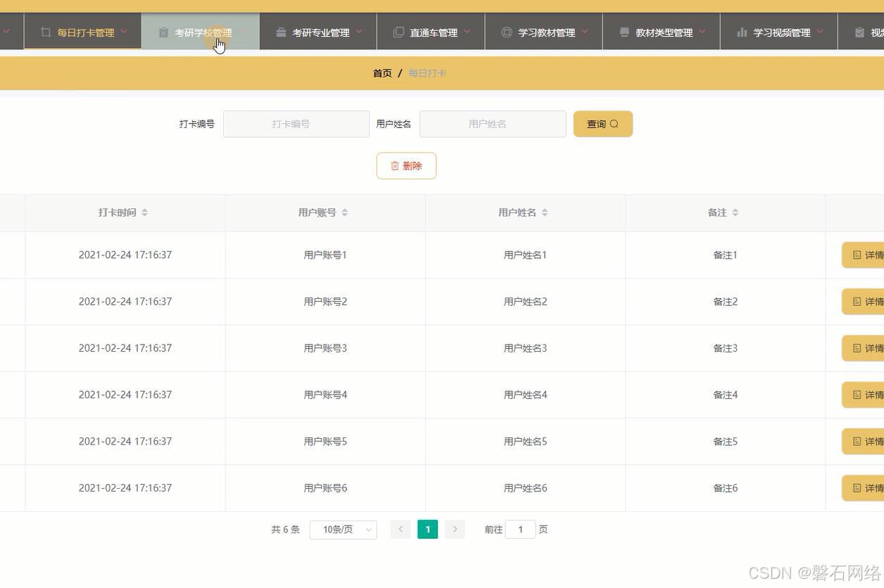Sort by the 备注 column arrows
The height and width of the screenshot is (588, 884).
[735, 212]
